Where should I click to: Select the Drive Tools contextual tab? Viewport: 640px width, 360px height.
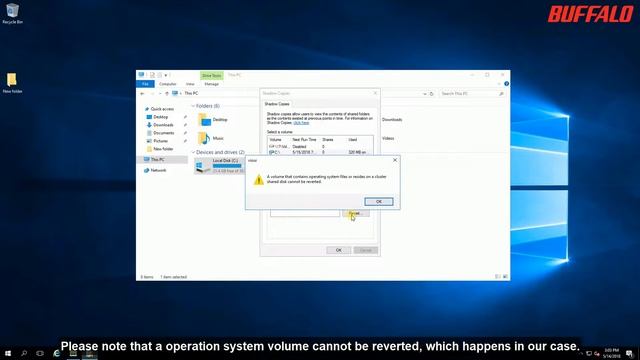tap(211, 76)
